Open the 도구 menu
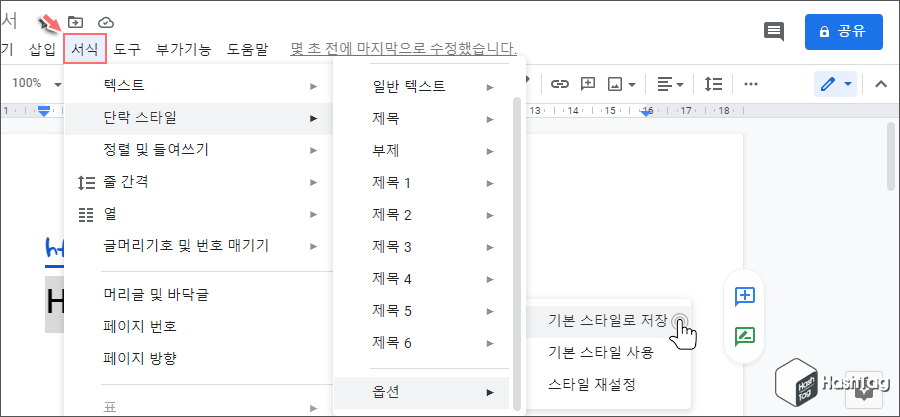 click(x=127, y=49)
